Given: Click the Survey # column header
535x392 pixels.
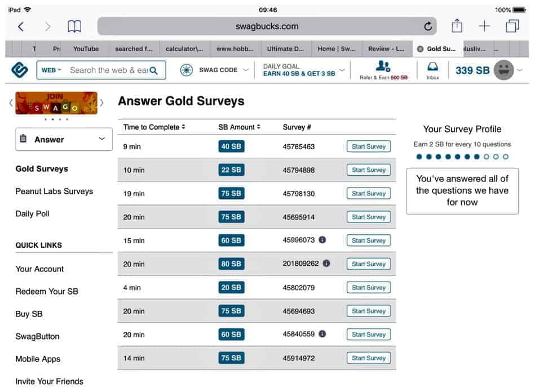Looking at the screenshot, I should coord(297,127).
